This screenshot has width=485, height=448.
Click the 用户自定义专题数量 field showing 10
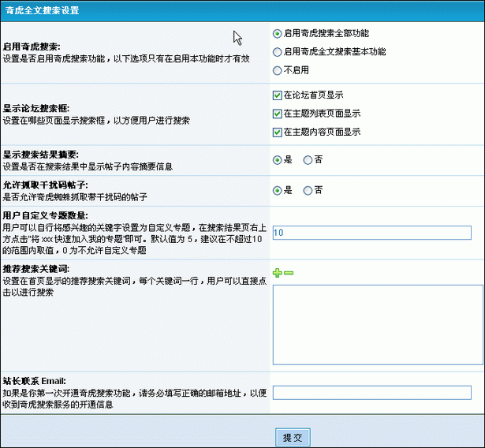pyautogui.click(x=371, y=233)
